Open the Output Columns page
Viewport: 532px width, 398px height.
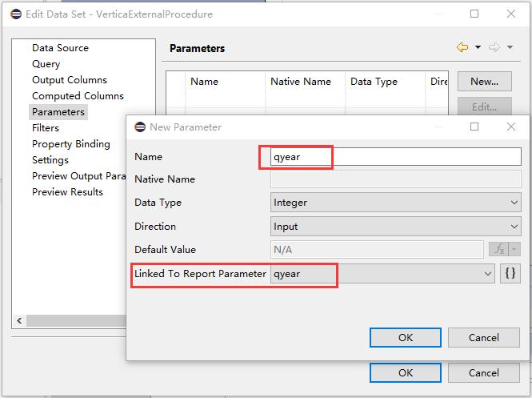click(x=69, y=80)
